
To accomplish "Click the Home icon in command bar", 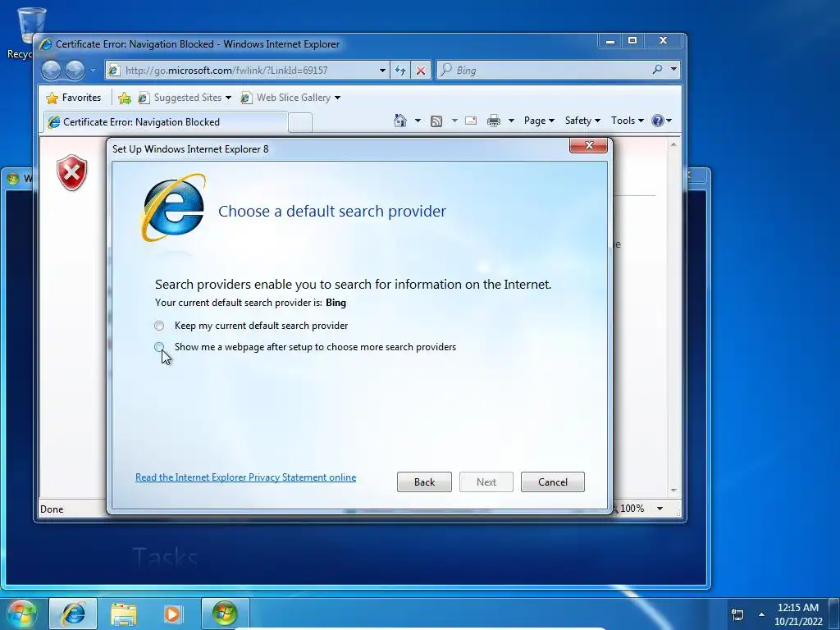I will [399, 121].
